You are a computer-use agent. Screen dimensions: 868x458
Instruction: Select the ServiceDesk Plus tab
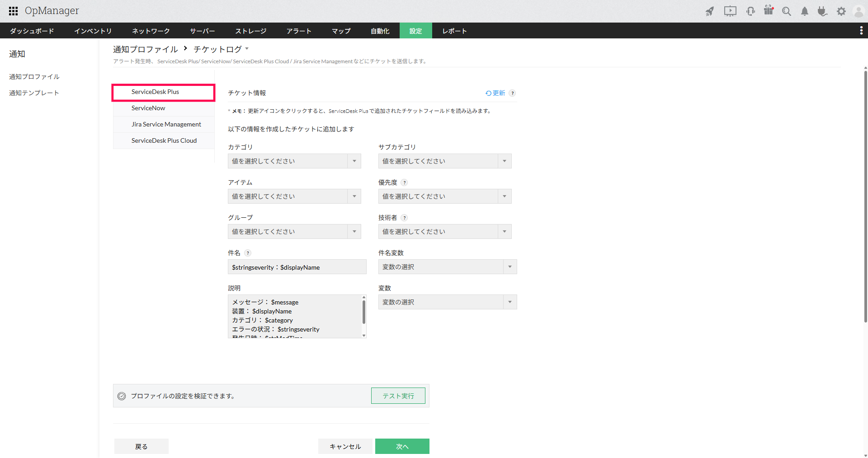click(x=163, y=92)
